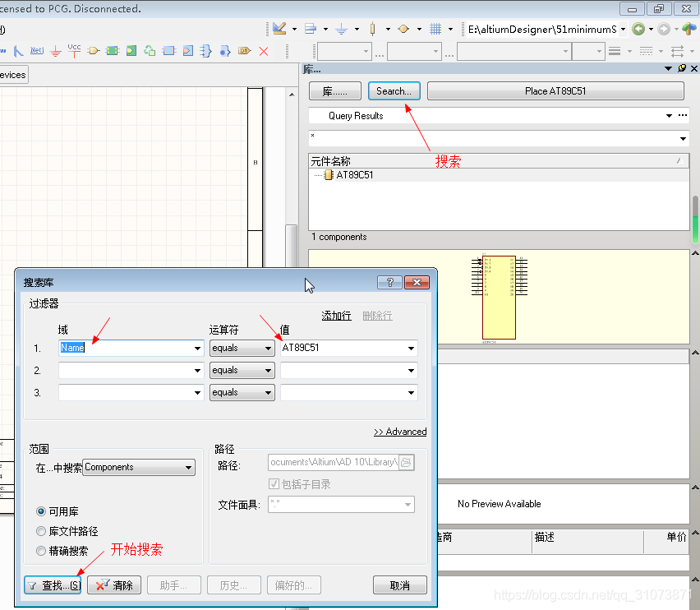The height and width of the screenshot is (610, 700).
Task: Click the red X No ERC icon
Action: [264, 51]
